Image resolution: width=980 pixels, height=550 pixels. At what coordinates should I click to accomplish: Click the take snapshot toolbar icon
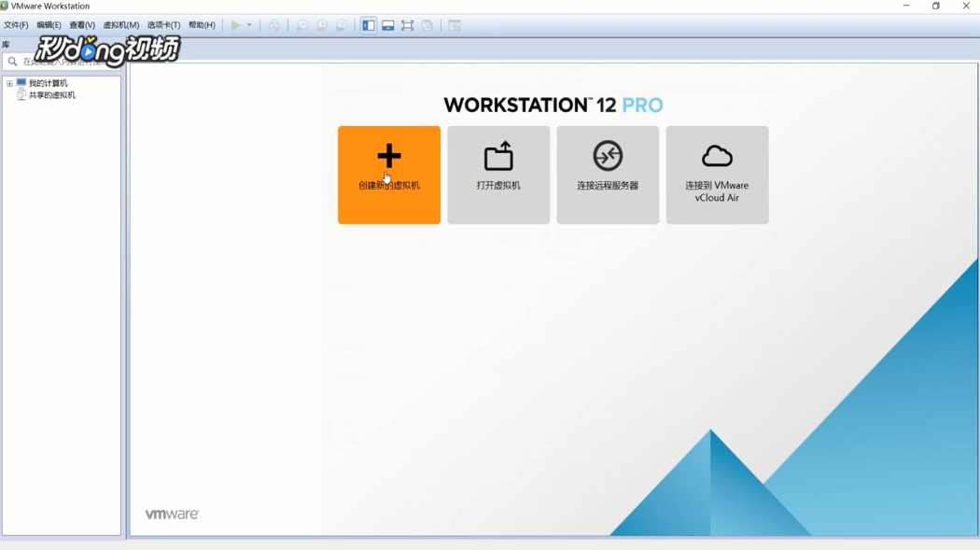click(301, 25)
